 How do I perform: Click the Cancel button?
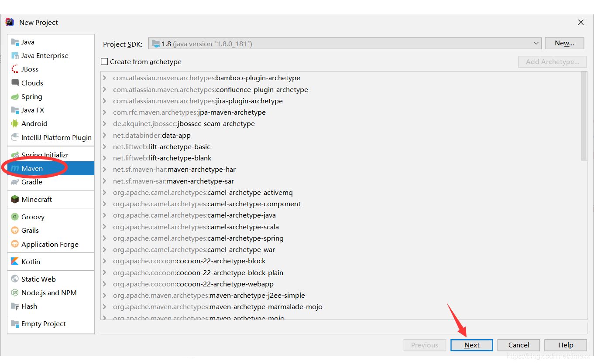[518, 345]
